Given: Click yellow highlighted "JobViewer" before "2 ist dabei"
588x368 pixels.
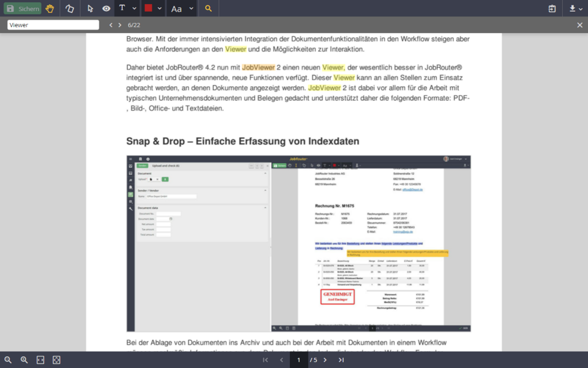Looking at the screenshot, I should coord(325,88).
